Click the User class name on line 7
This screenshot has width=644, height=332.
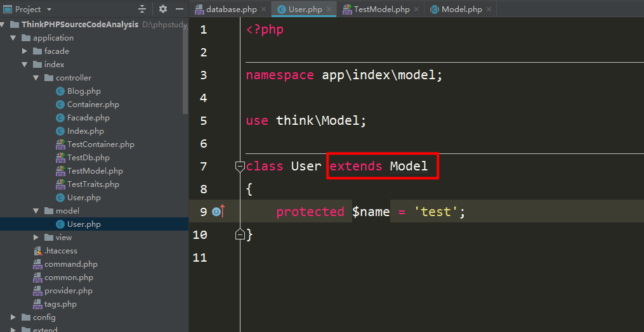click(x=306, y=166)
